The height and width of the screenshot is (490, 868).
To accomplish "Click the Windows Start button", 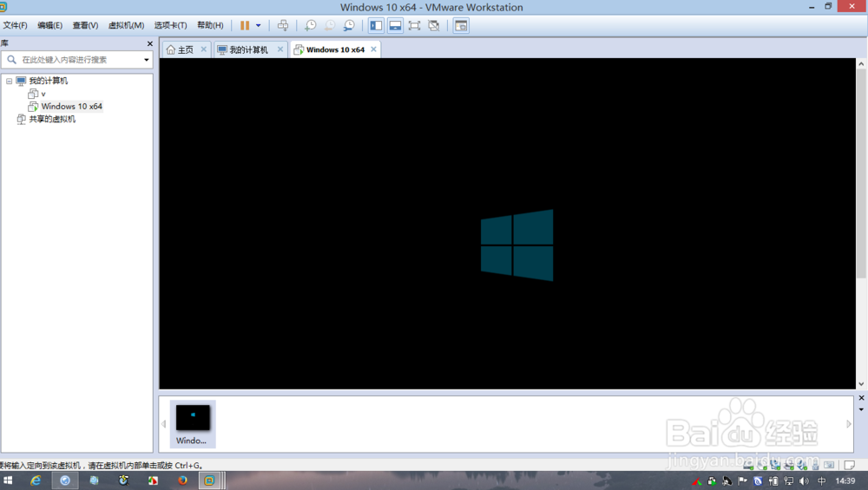I will pyautogui.click(x=9, y=480).
